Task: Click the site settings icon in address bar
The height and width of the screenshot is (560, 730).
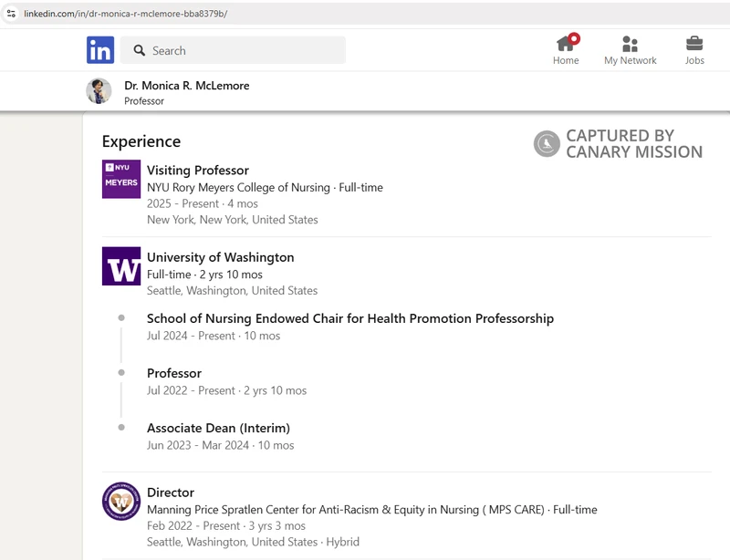Action: click(x=11, y=14)
